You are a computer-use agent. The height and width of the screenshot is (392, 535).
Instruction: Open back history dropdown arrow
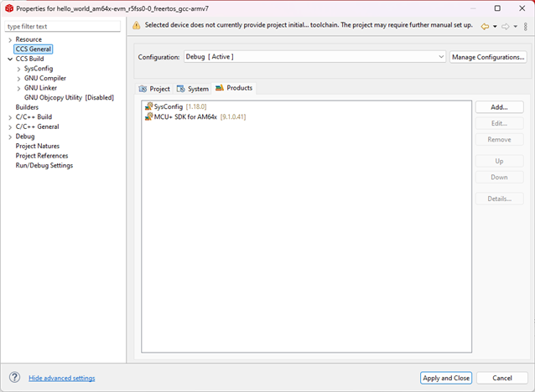(x=495, y=27)
